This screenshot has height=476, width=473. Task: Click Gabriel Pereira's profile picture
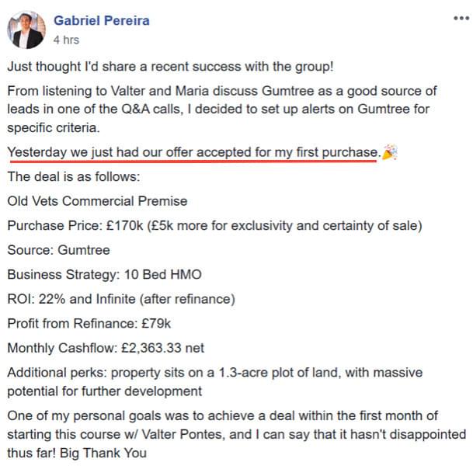(26, 30)
